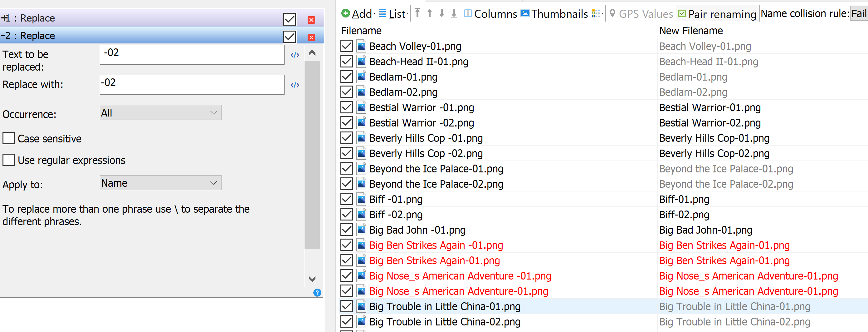Open the display mode dropdown icon

click(x=597, y=13)
